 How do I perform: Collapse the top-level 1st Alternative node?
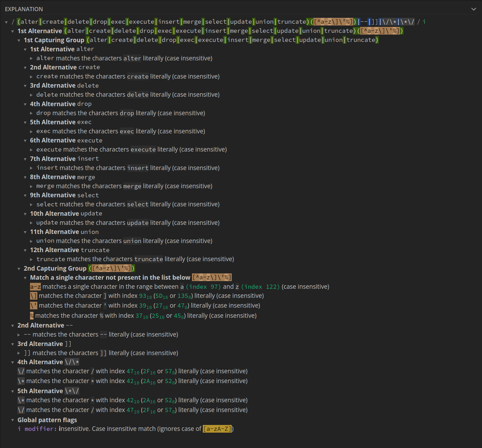pyautogui.click(x=13, y=31)
